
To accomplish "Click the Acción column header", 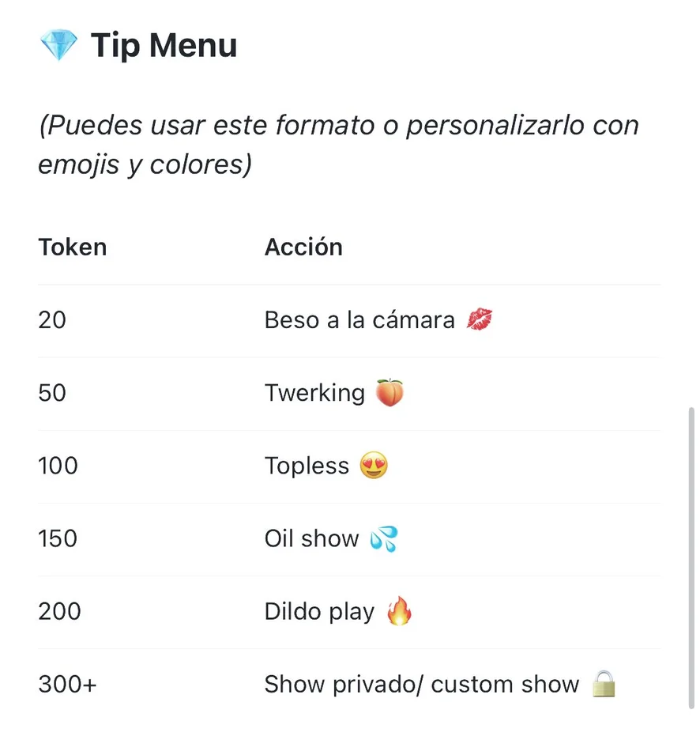I will [303, 247].
